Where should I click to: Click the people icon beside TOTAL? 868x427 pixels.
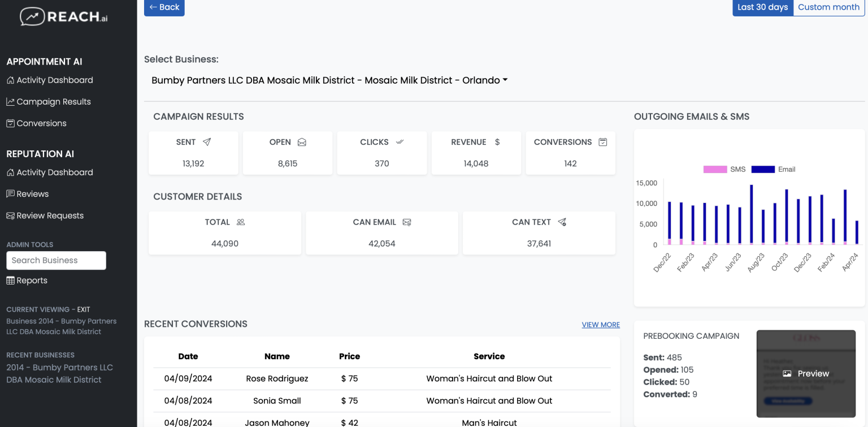[241, 222]
